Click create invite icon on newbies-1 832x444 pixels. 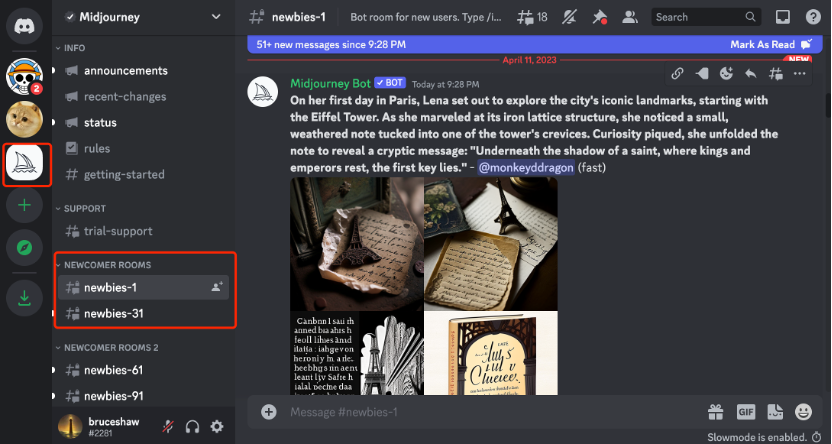tap(217, 287)
